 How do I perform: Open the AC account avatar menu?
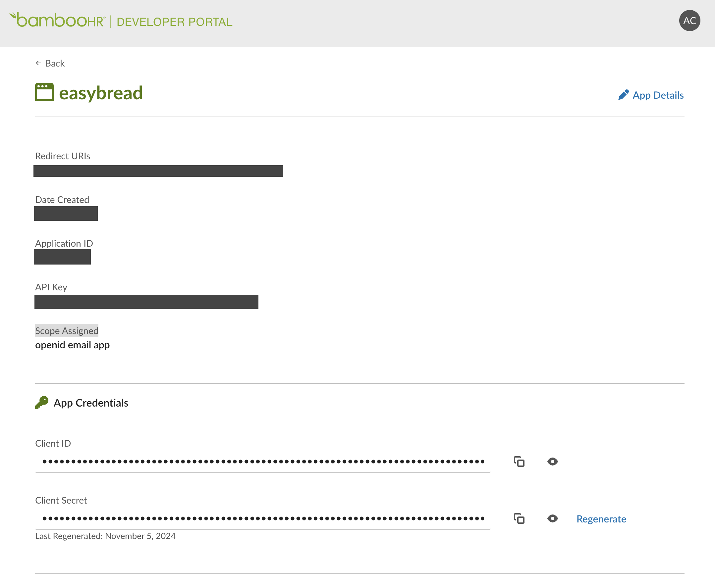690,21
